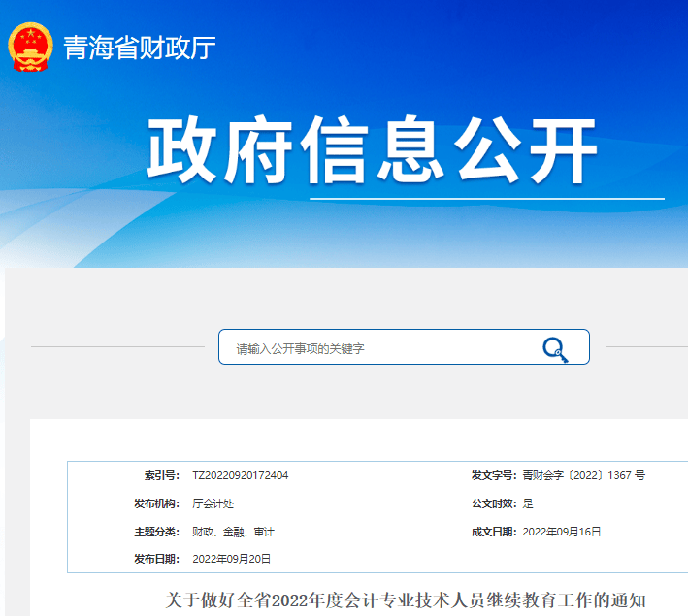Image resolution: width=688 pixels, height=616 pixels.
Task: Select the 发布机构 label
Action: [x=156, y=503]
